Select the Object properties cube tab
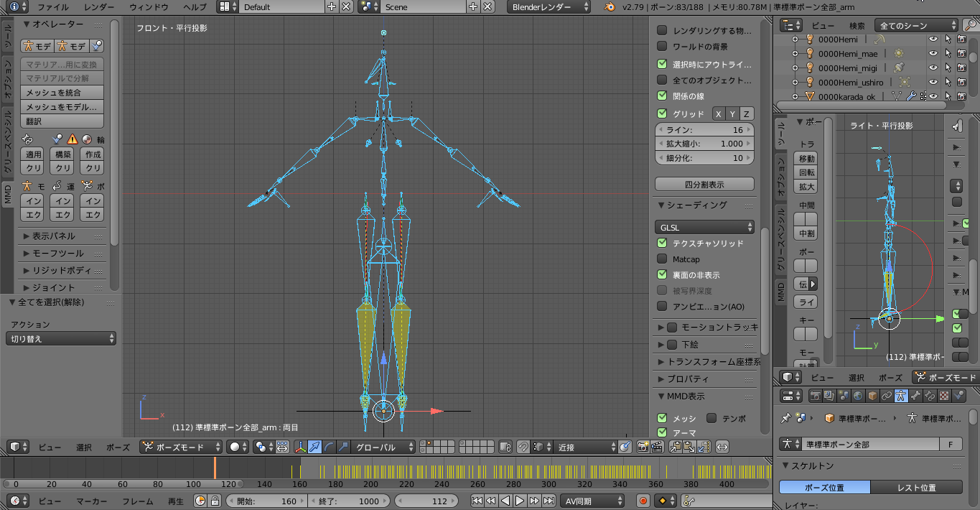This screenshot has width=980, height=510. click(872, 396)
